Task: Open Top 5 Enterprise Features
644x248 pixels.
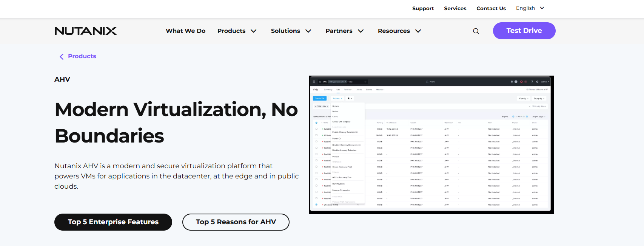Action: tap(113, 222)
